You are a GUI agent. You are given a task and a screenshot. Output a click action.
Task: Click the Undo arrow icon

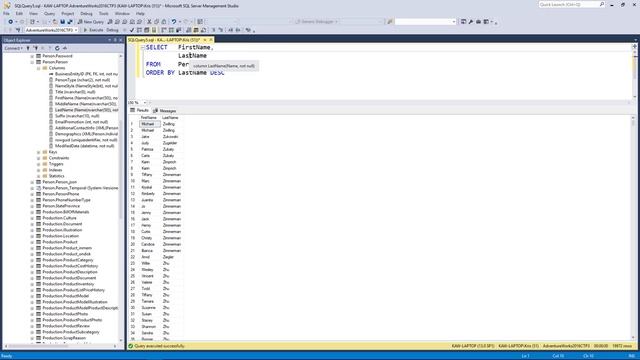point(174,22)
